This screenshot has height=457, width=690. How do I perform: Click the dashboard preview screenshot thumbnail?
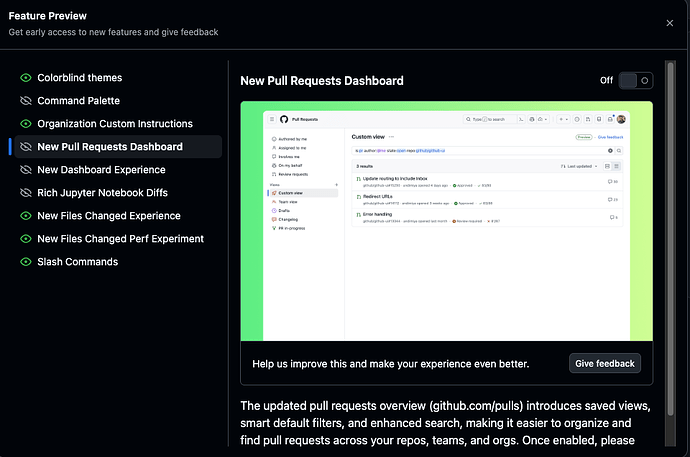click(x=447, y=221)
